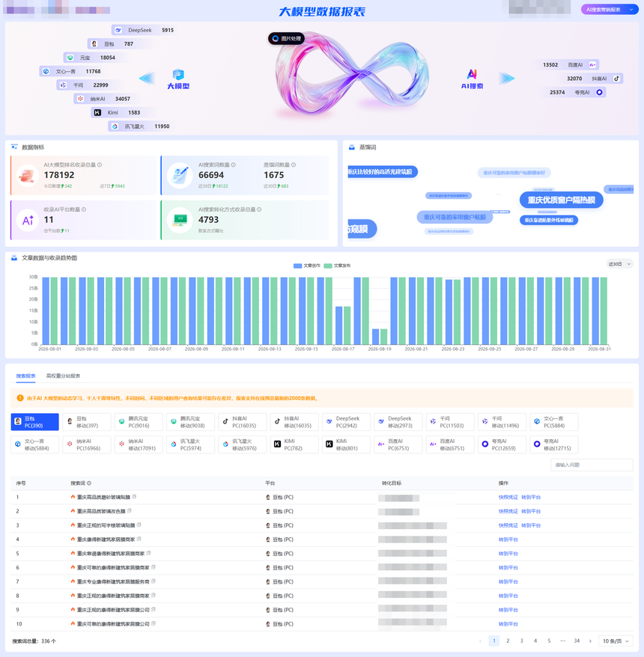
Task: Click the 2026-08-17 blue 文章创作 bar
Action: 339,326
